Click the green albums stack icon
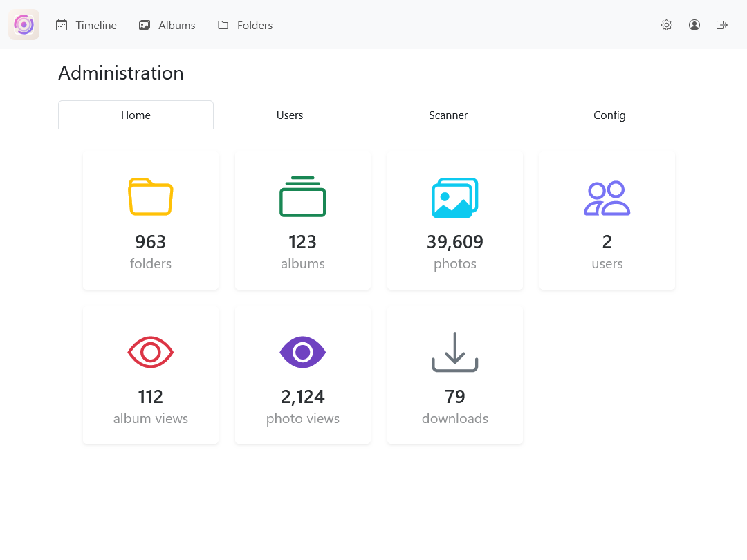This screenshot has height=560, width=747. [302, 196]
